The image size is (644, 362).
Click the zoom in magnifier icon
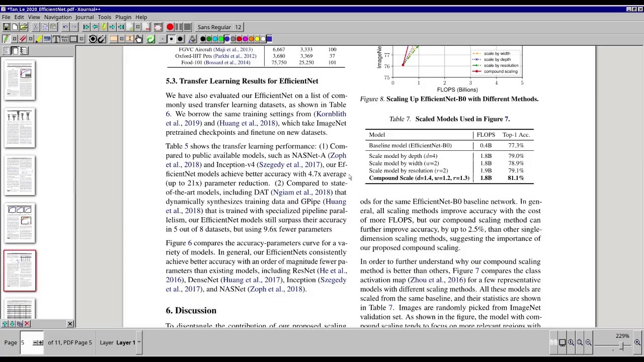point(637,342)
